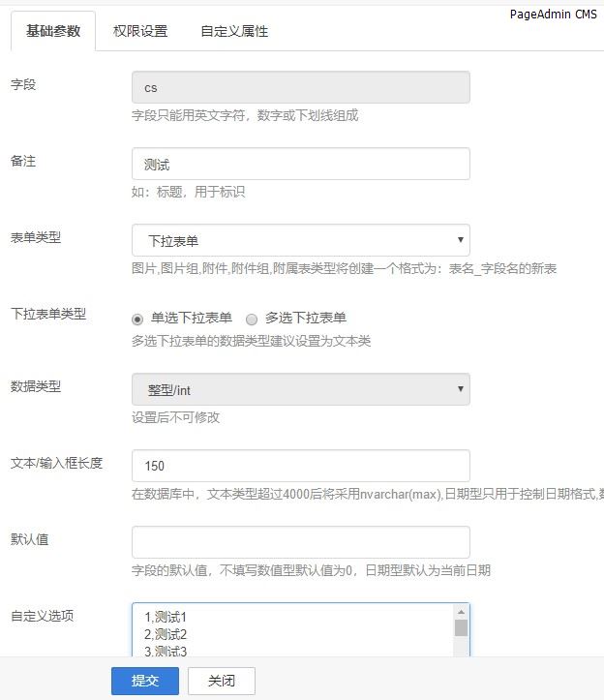The image size is (604, 700).
Task: Click inside the 自定义选项 textarea
Action: coord(293,629)
